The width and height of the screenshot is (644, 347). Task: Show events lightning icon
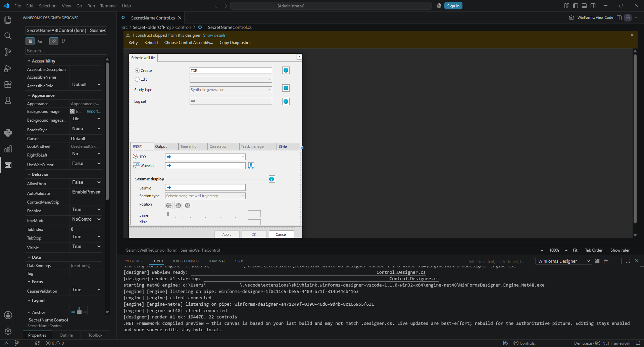pyautogui.click(x=63, y=41)
